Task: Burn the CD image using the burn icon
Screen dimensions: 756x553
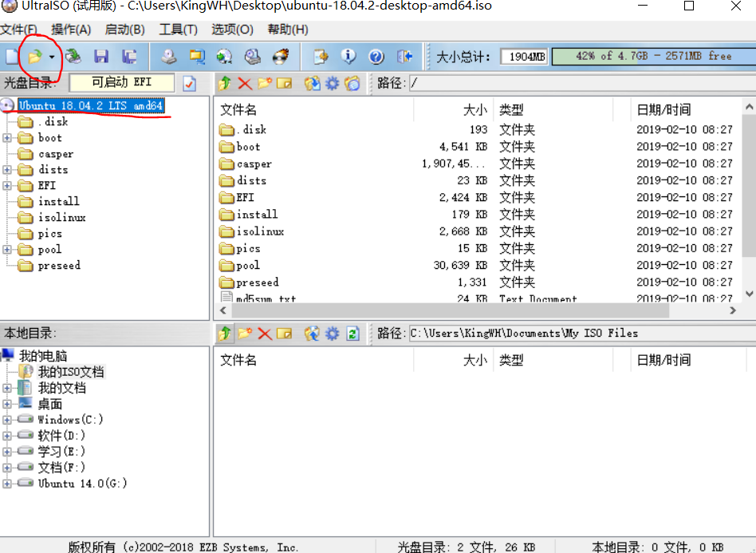Action: coord(280,57)
